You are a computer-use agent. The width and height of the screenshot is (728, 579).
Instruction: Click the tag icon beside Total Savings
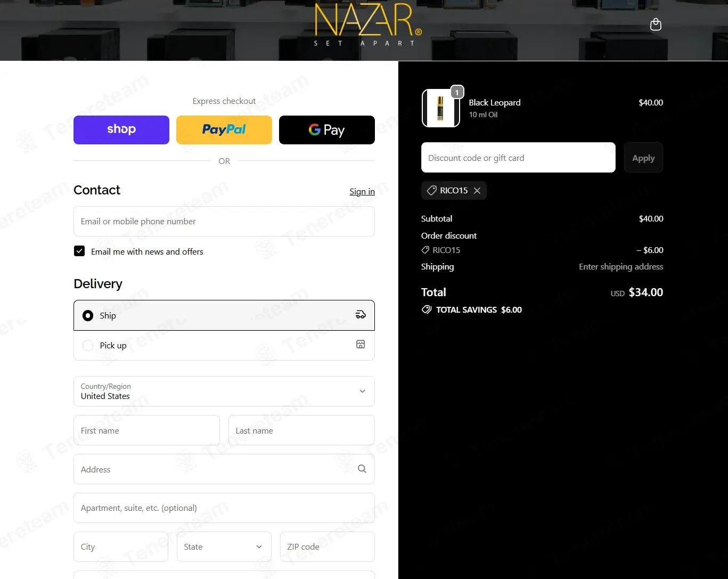tap(427, 309)
